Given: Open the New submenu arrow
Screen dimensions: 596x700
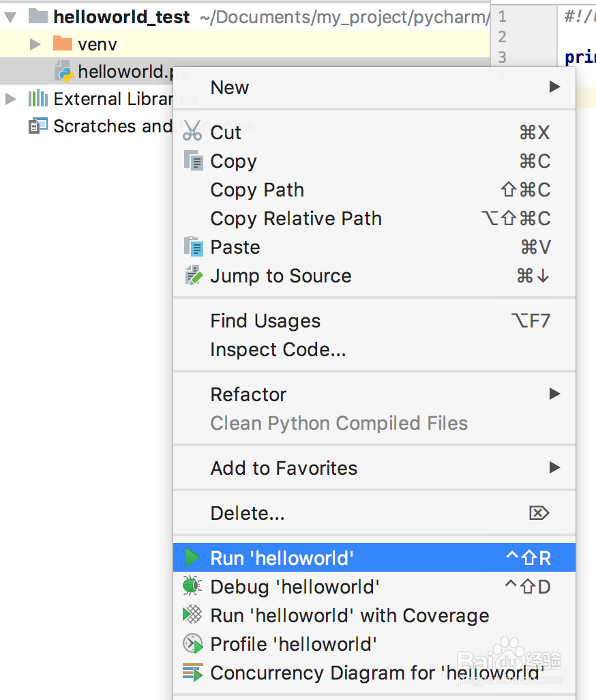Looking at the screenshot, I should click(x=554, y=87).
